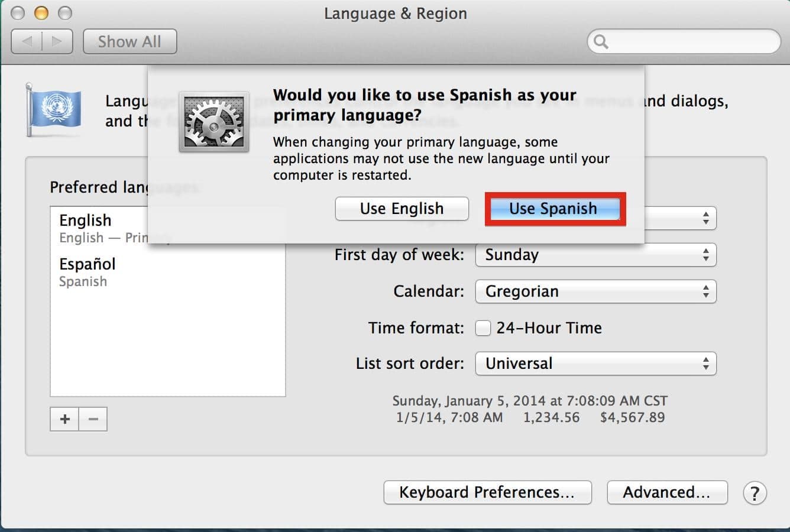This screenshot has height=532, width=790.
Task: Open help with question mark button
Action: point(755,492)
